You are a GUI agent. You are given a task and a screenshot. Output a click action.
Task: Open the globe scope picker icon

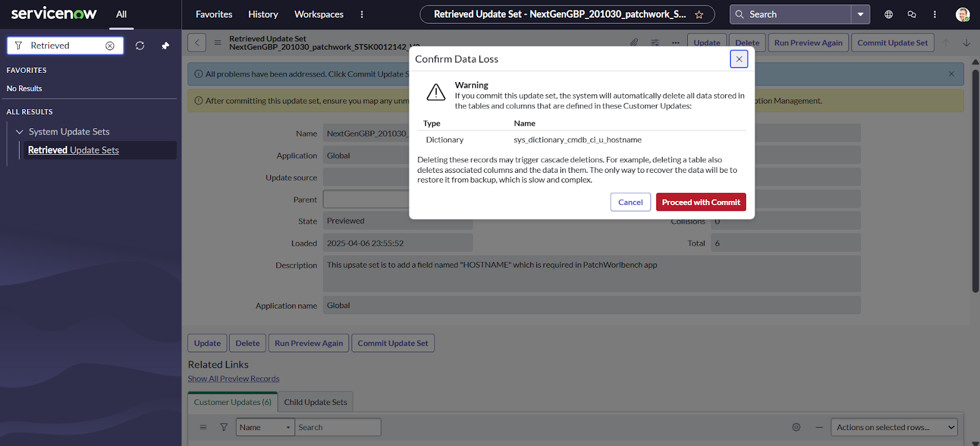tap(889, 14)
